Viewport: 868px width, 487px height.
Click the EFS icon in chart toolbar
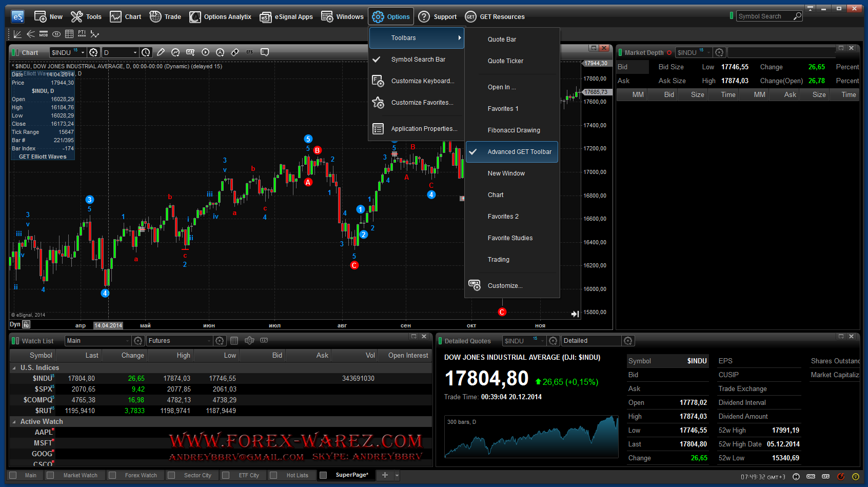pos(250,52)
